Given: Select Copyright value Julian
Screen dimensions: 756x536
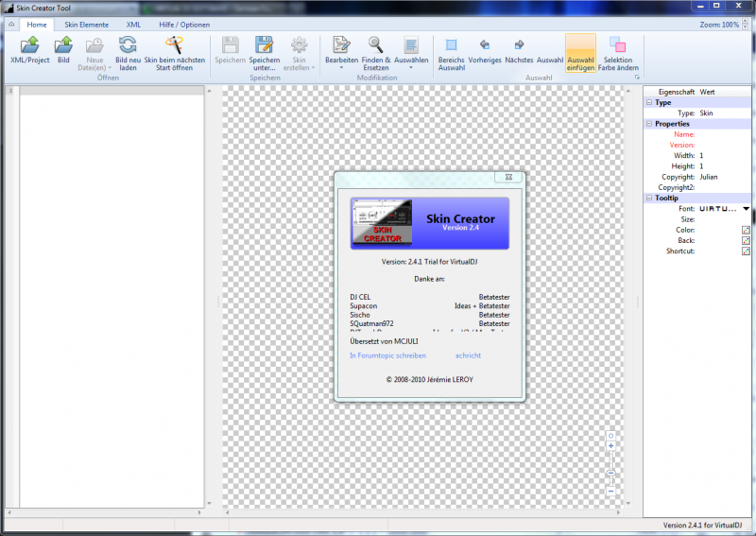Looking at the screenshot, I should click(x=708, y=177).
